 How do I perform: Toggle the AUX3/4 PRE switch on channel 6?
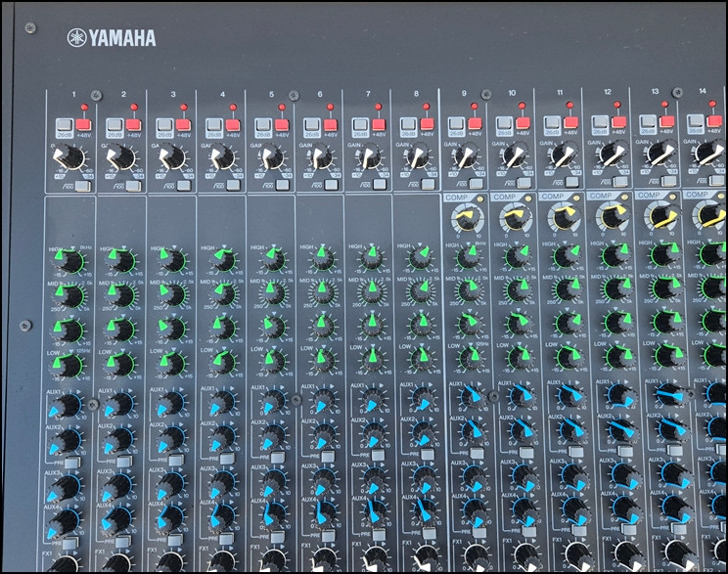[x=328, y=536]
